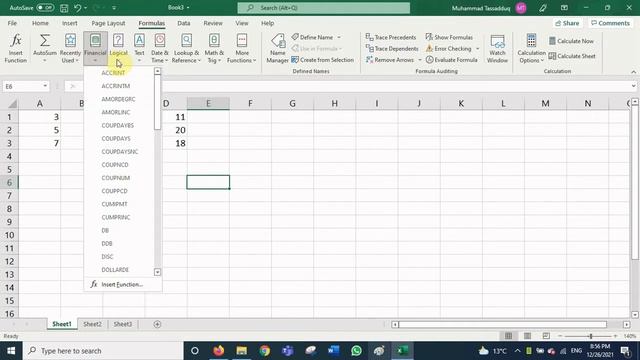Click the Financial functions button
Screen dimensions: 640x360
coord(95,48)
